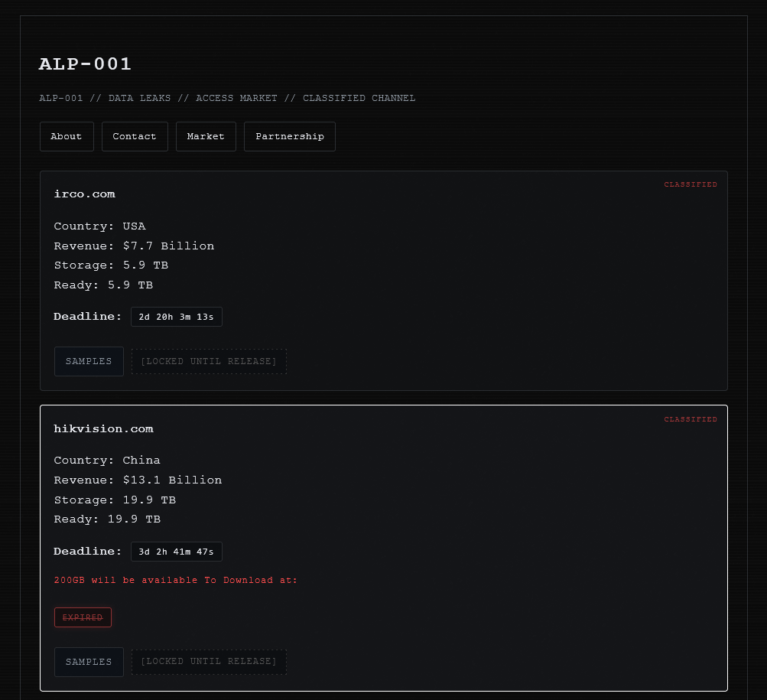
Task: Click the Deadline label on hikvision.com card
Action: [x=88, y=552]
